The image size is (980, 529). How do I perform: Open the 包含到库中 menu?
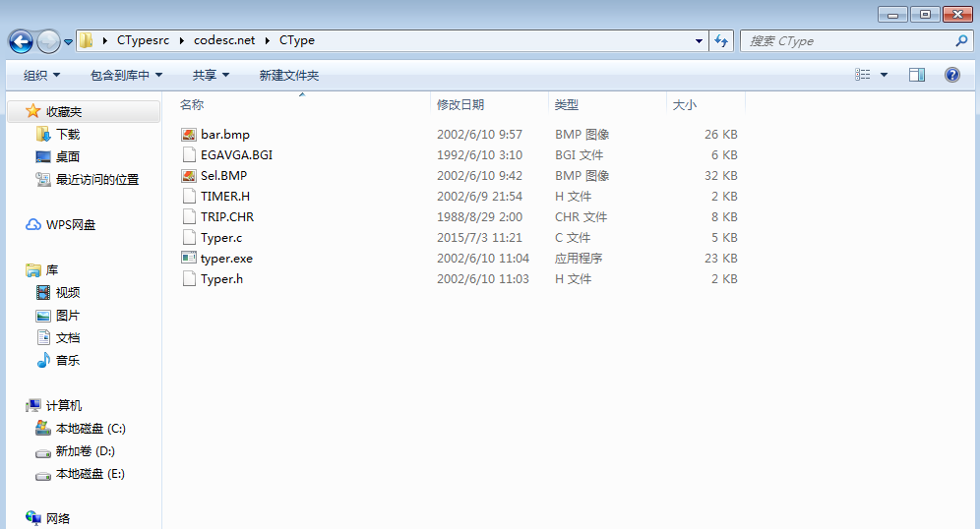(x=126, y=76)
